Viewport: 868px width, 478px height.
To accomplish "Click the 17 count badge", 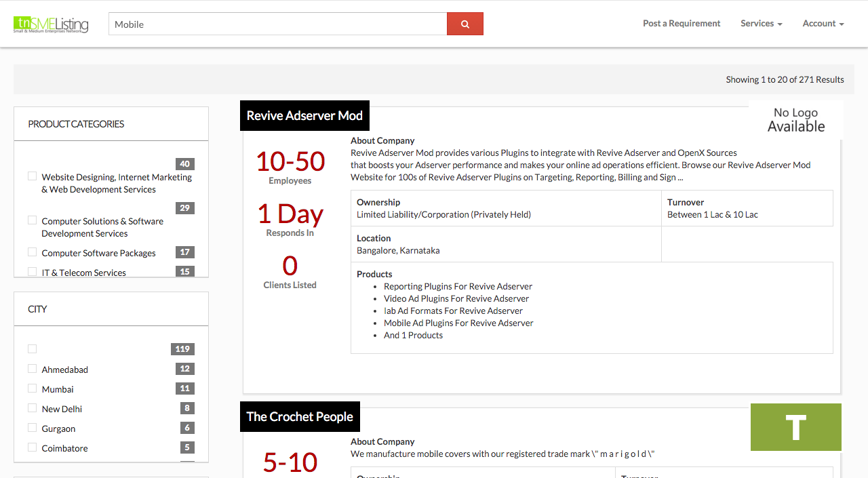I will click(x=185, y=252).
